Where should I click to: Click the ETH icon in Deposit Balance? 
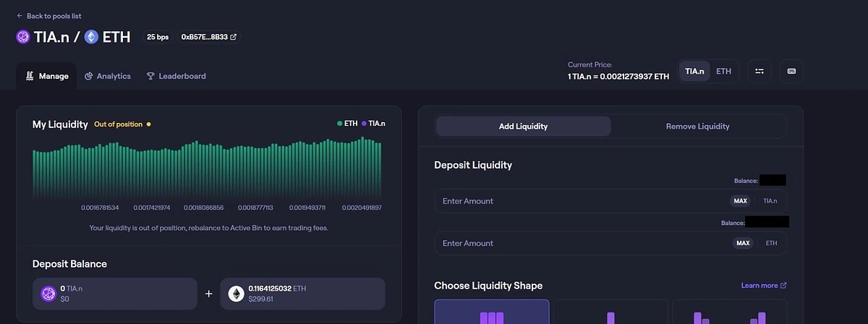coord(236,294)
